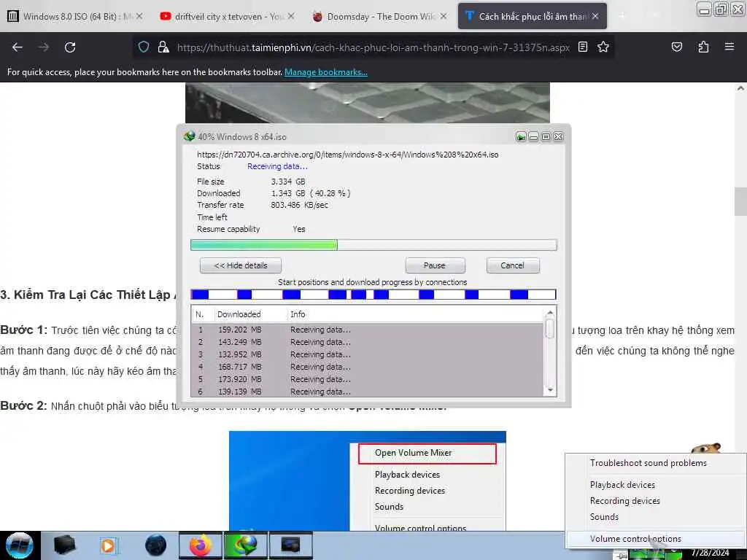This screenshot has height=560, width=747.
Task: Open the monitor window taskbar icon
Action: (290, 545)
